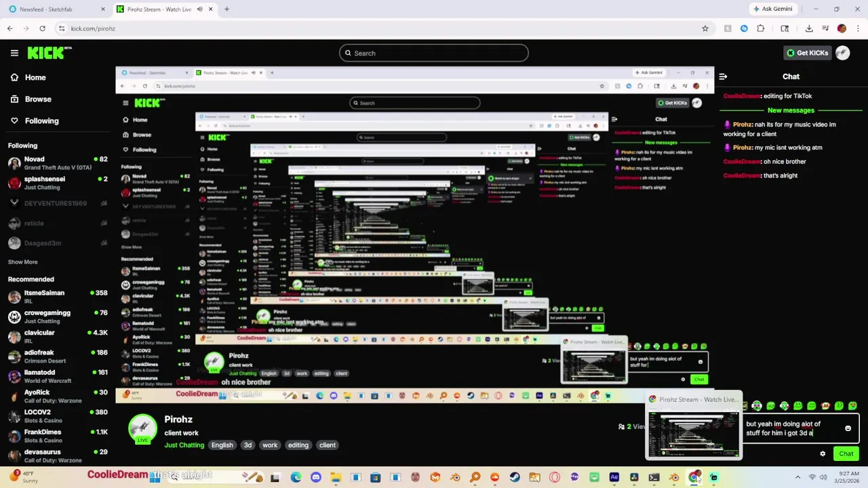This screenshot has width=868, height=488.
Task: Open Chrome search tabs icon in toolbar
Action: tap(785, 28)
